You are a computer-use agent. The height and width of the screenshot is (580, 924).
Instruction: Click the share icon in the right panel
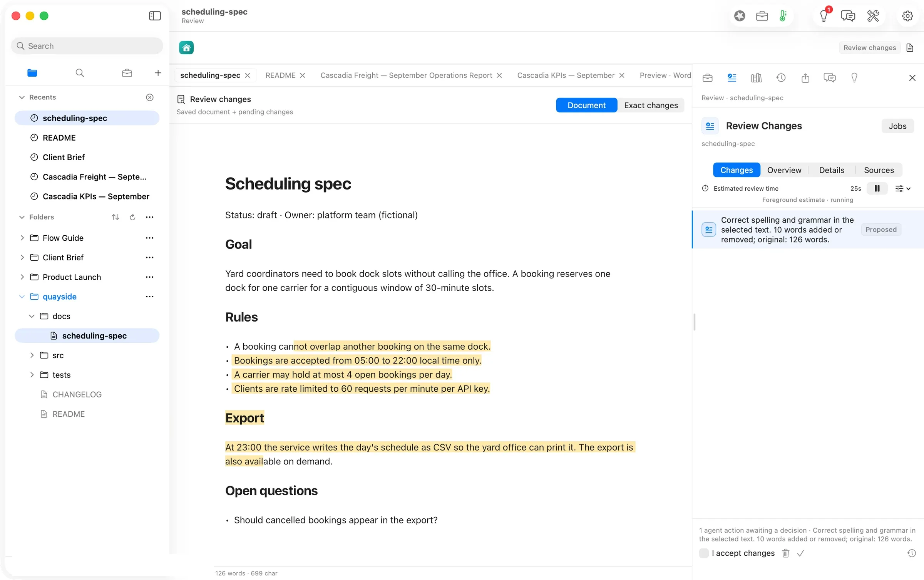(x=805, y=78)
